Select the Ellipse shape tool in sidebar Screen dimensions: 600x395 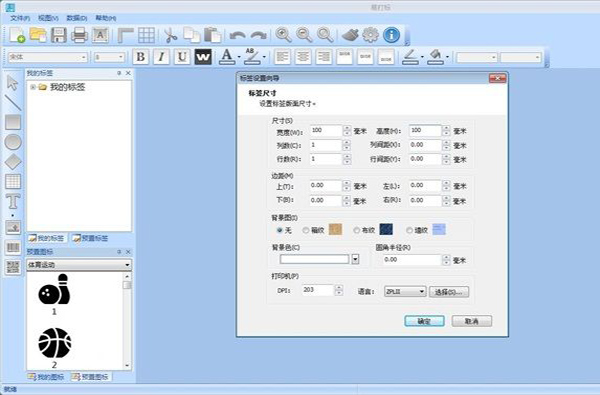[13, 142]
